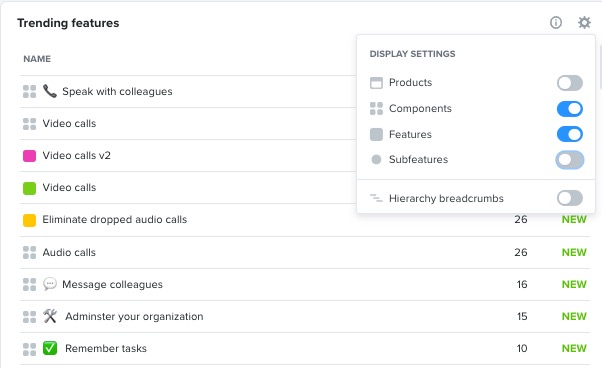
Task: Click the DISPLAY SETTINGS heading
Action: click(412, 54)
